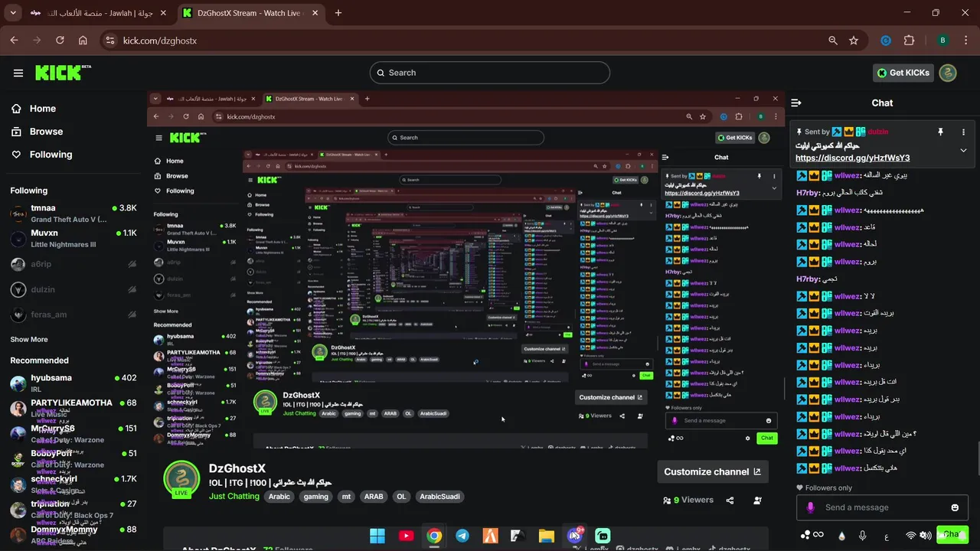The image size is (980, 551).
Task: Click main Send a message chat input
Action: (882, 507)
